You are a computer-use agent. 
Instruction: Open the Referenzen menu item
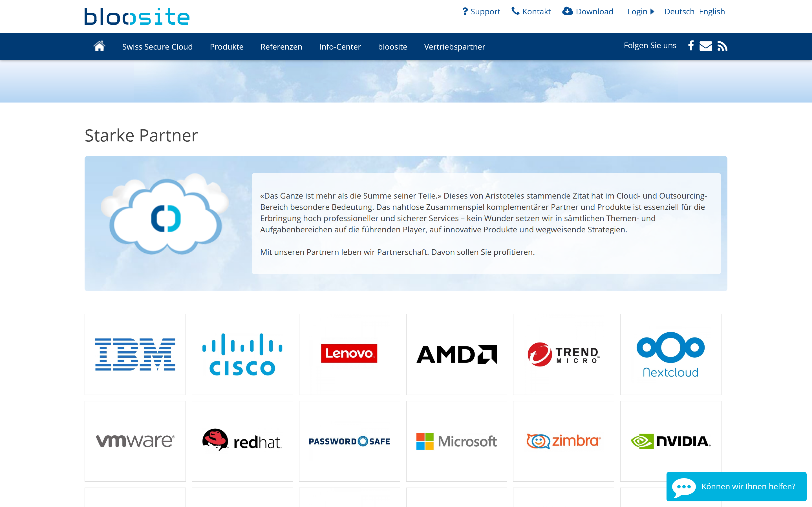(281, 46)
